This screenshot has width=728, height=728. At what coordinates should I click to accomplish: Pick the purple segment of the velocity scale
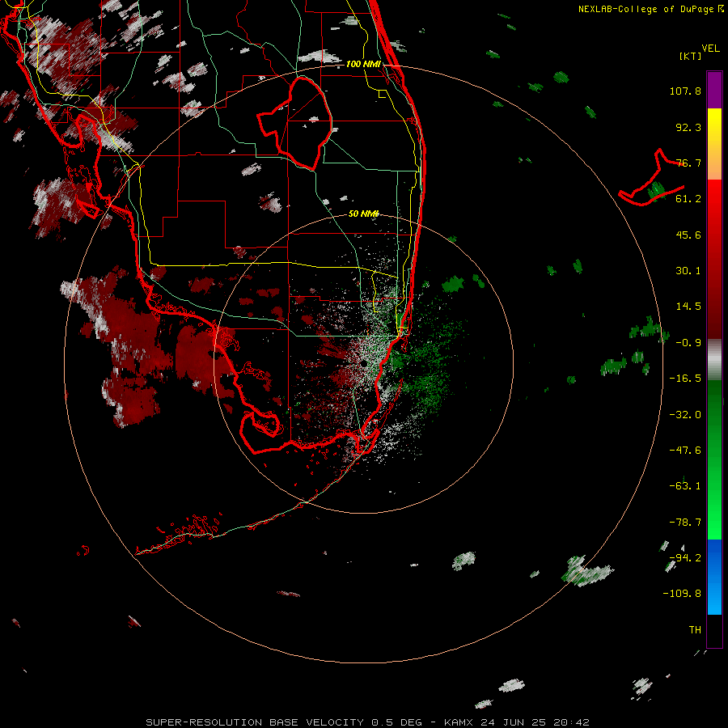coord(714,90)
